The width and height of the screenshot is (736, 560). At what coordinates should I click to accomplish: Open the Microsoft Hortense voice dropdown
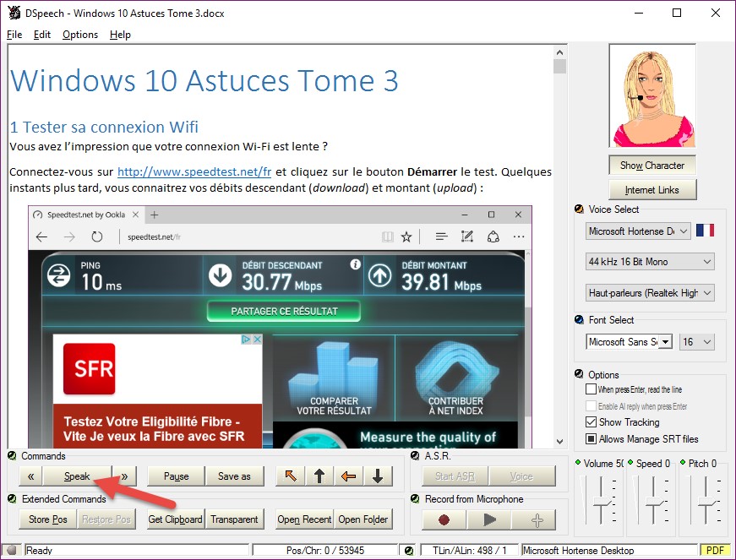click(638, 231)
